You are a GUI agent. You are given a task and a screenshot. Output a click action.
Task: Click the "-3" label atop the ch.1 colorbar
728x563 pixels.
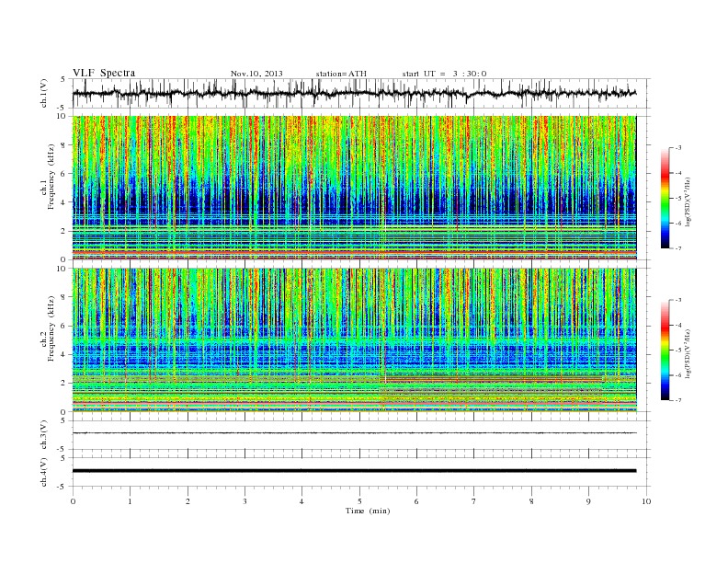pyautogui.click(x=677, y=148)
